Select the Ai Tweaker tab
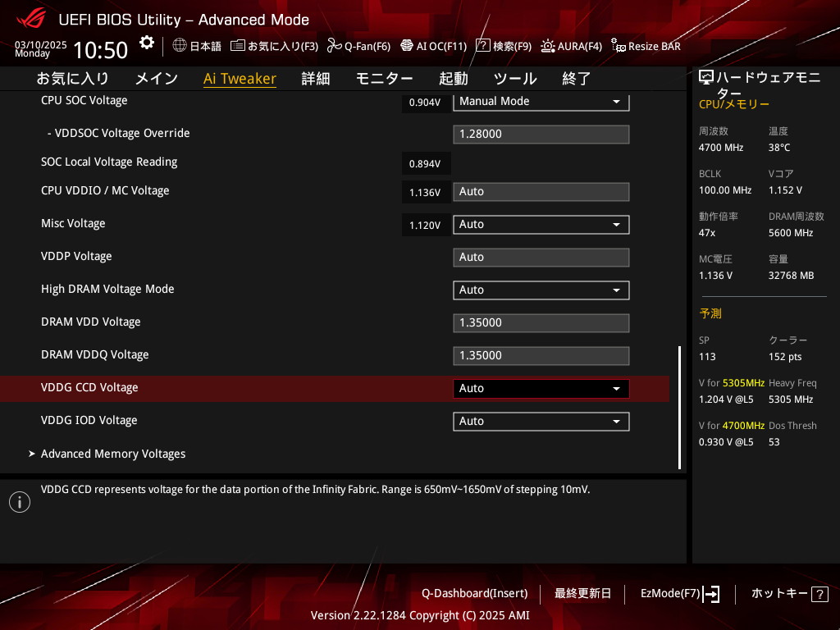The width and height of the screenshot is (840, 630). tap(240, 79)
